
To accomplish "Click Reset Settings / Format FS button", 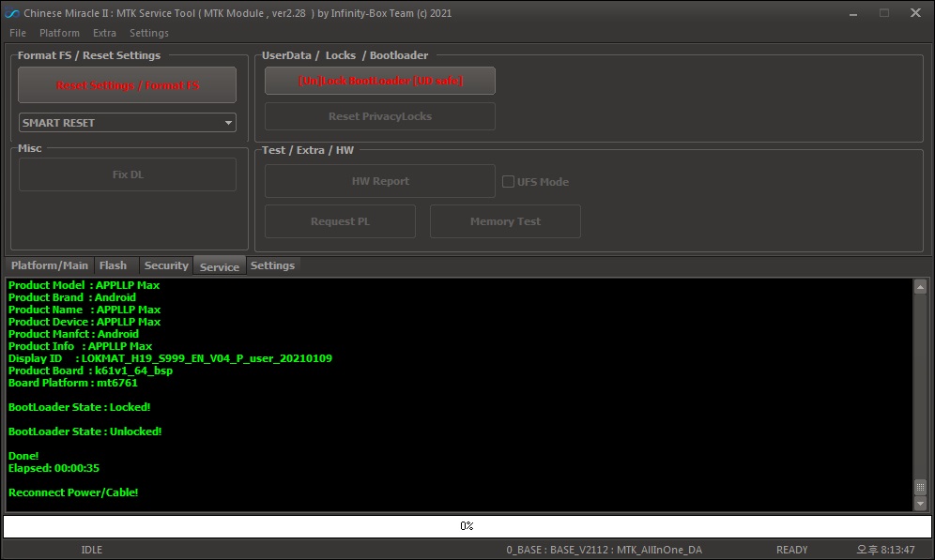I will click(127, 85).
